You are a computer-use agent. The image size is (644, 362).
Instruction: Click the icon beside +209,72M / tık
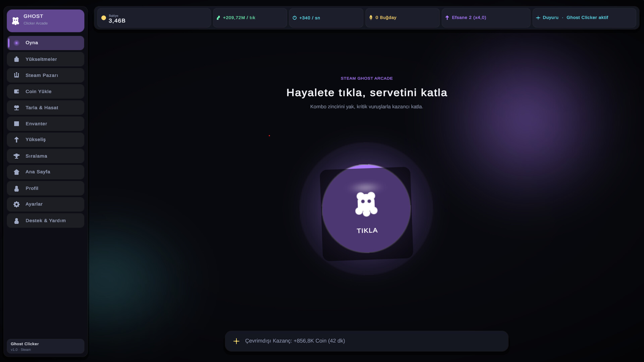(218, 18)
